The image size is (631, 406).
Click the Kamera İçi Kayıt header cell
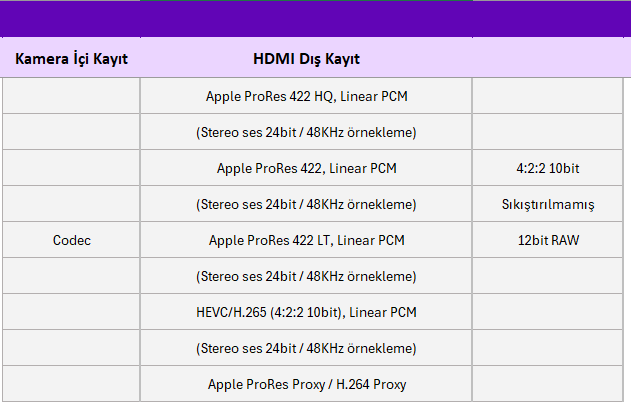pos(71,59)
